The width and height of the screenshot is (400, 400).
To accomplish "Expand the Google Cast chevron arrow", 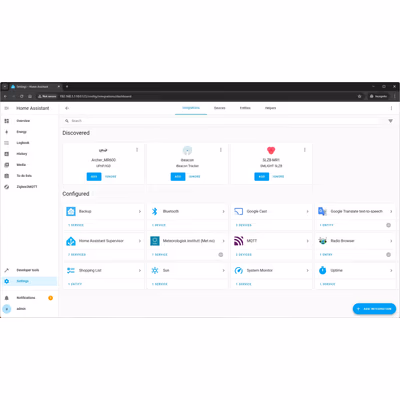I will [307, 211].
